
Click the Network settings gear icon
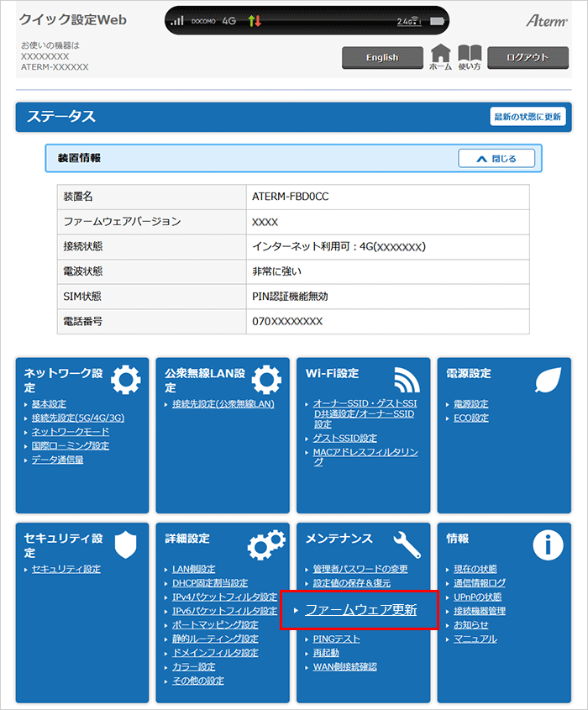[x=126, y=380]
